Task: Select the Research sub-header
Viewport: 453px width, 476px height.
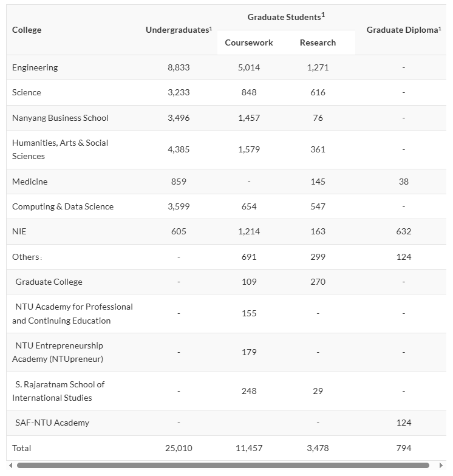Action: tap(318, 42)
